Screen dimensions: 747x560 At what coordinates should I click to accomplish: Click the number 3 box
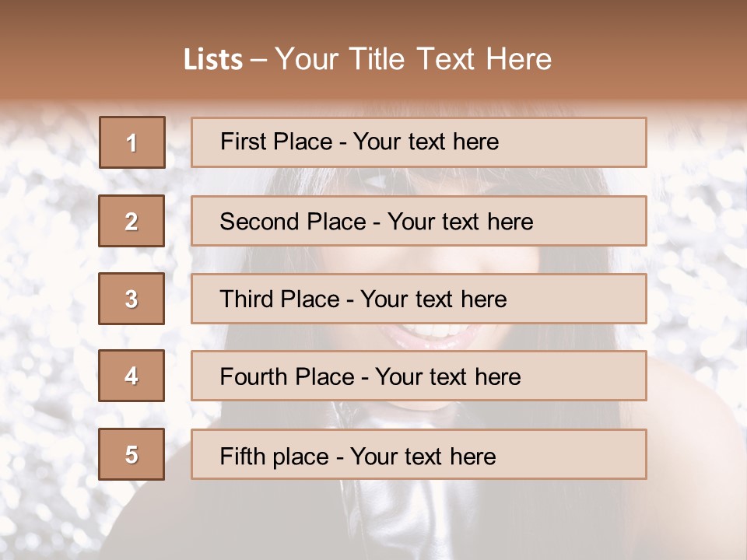[x=132, y=299]
